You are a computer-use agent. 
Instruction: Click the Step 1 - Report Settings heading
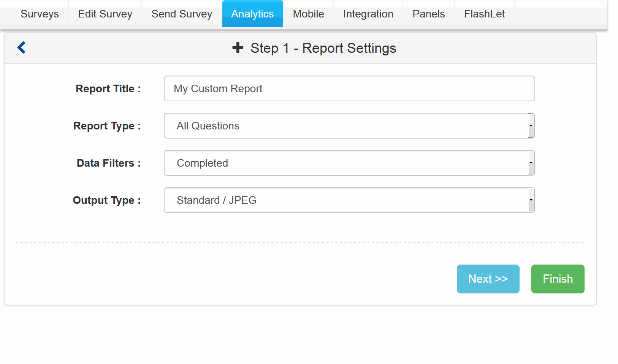323,48
